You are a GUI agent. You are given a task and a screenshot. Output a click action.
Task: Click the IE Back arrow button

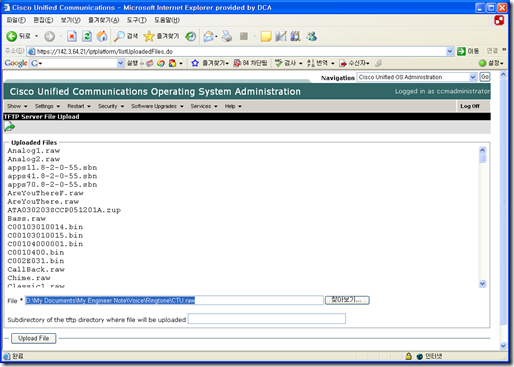[12, 36]
